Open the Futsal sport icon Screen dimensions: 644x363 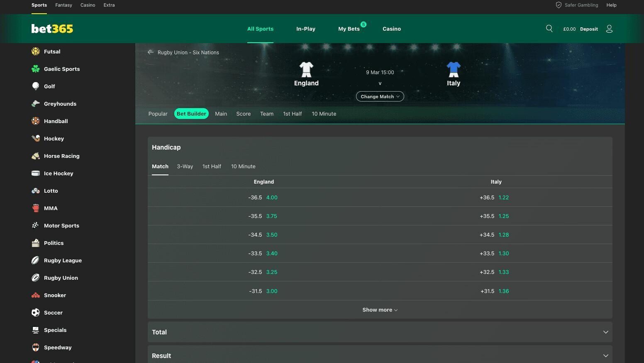point(36,51)
